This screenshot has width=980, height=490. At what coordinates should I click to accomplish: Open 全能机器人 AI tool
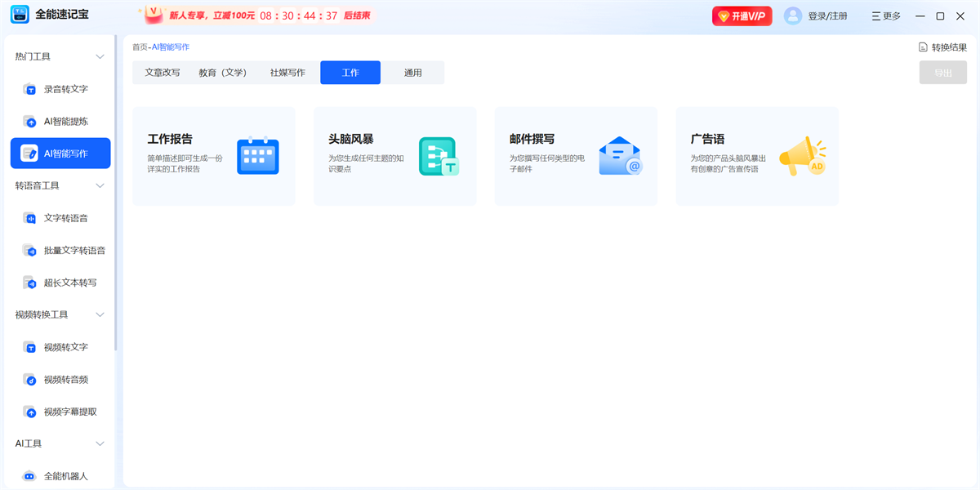pyautogui.click(x=65, y=476)
